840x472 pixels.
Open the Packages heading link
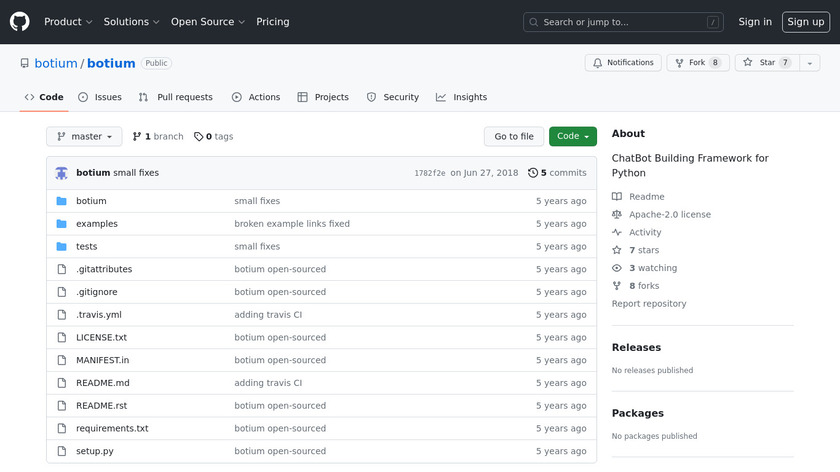[638, 414]
